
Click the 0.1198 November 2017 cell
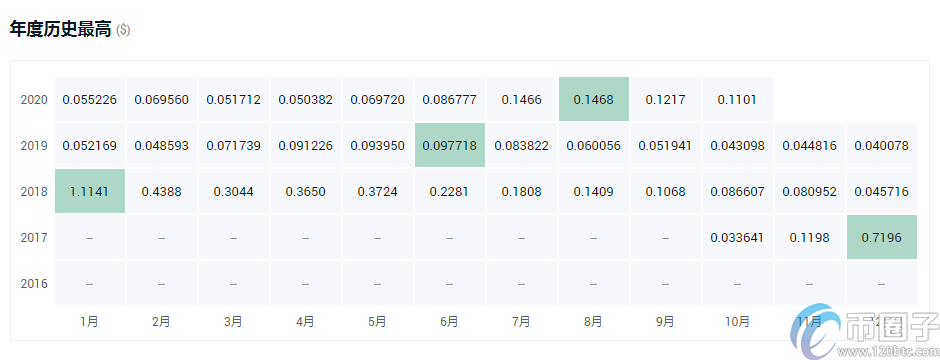810,237
